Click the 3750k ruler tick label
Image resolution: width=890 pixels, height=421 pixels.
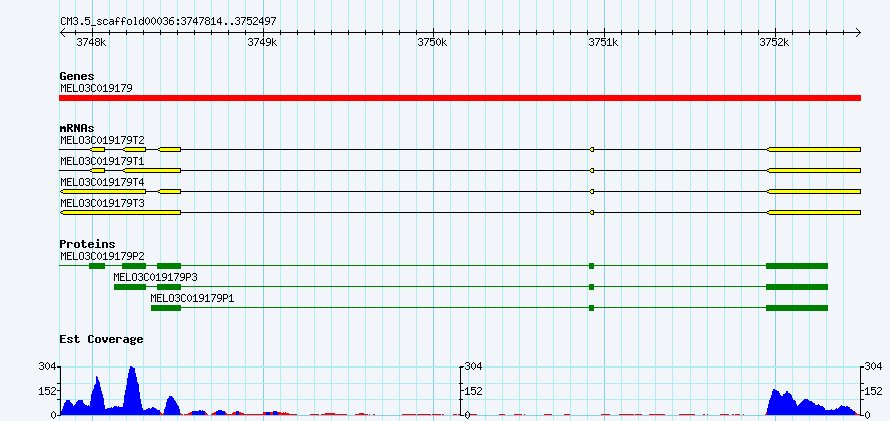(433, 43)
